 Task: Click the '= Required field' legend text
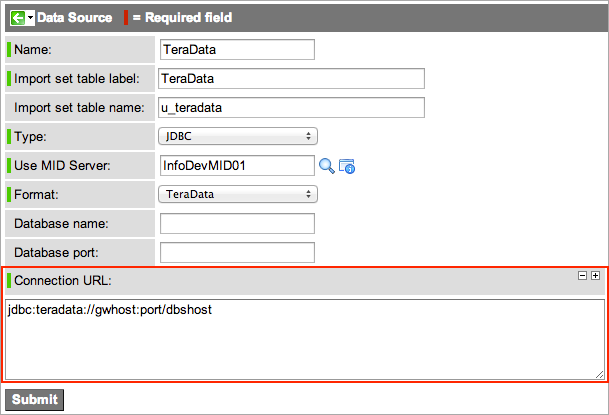[x=182, y=17]
